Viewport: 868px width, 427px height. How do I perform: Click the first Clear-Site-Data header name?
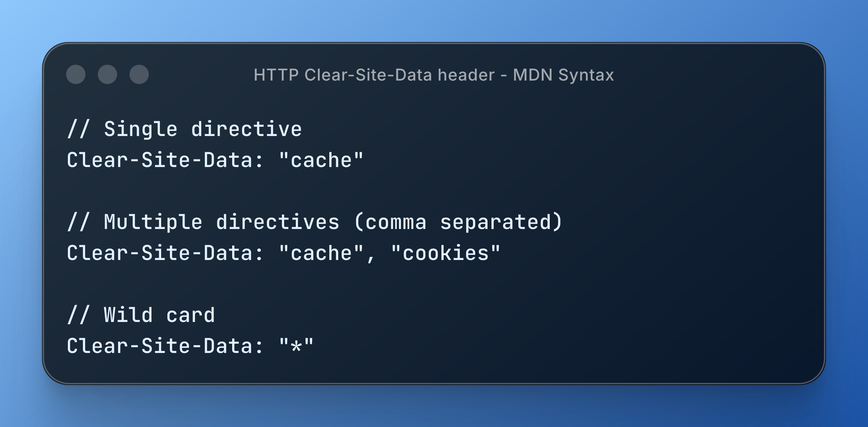click(165, 160)
